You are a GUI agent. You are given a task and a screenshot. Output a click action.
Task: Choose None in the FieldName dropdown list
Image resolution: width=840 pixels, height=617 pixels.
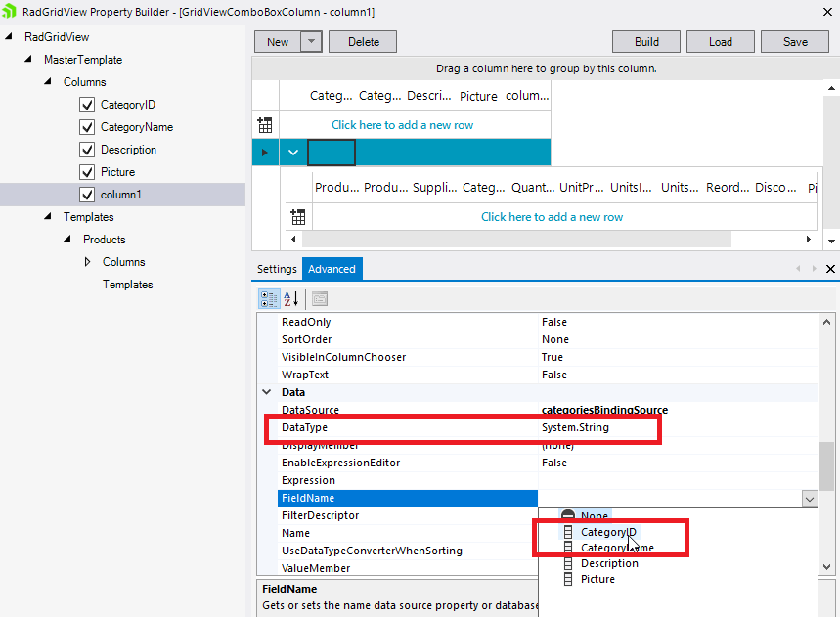tap(595, 515)
